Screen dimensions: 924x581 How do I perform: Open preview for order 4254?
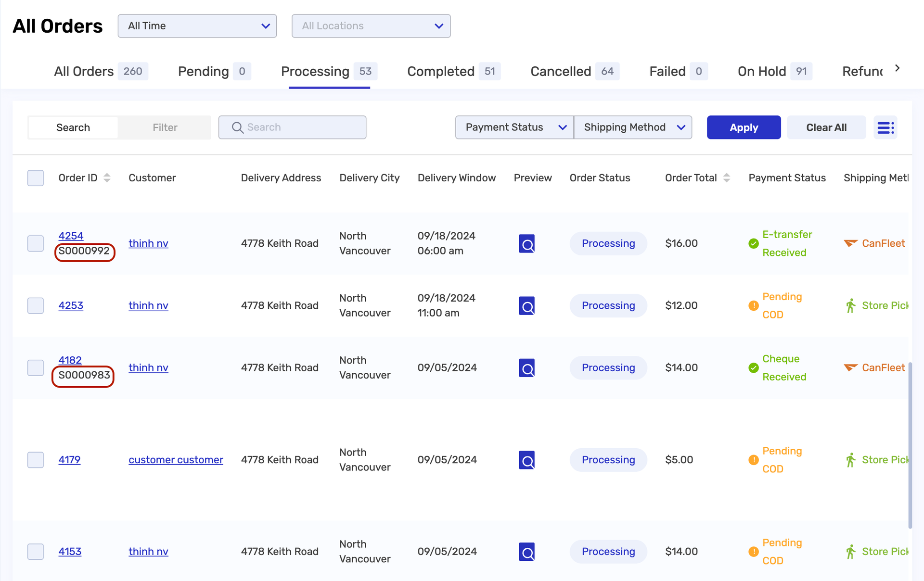[526, 243]
